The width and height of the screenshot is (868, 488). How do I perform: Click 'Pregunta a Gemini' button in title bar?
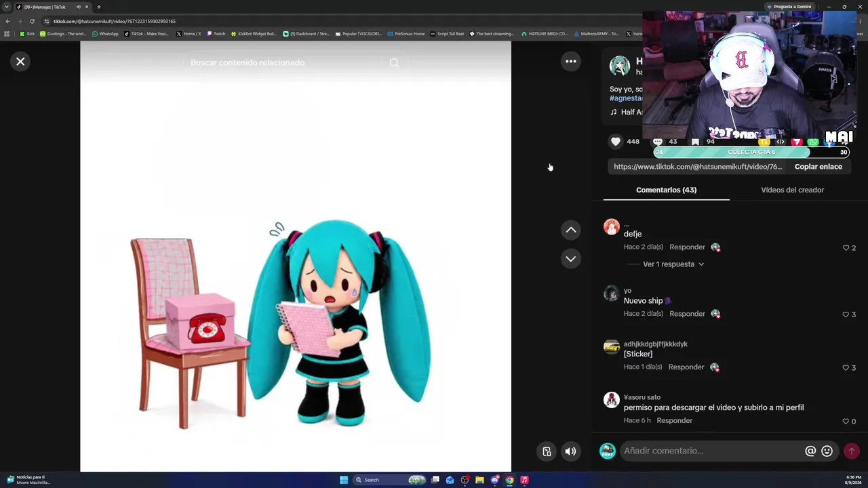coord(789,7)
